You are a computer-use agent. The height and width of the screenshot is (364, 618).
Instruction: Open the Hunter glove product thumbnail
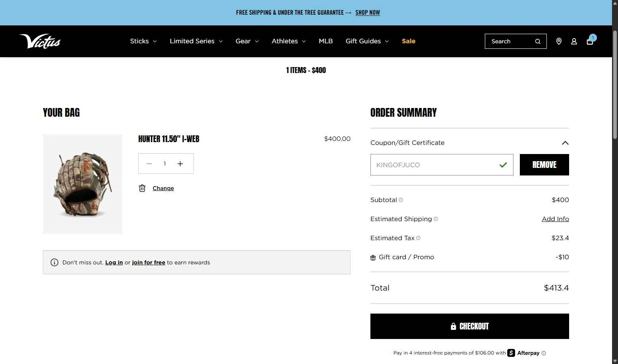click(83, 184)
